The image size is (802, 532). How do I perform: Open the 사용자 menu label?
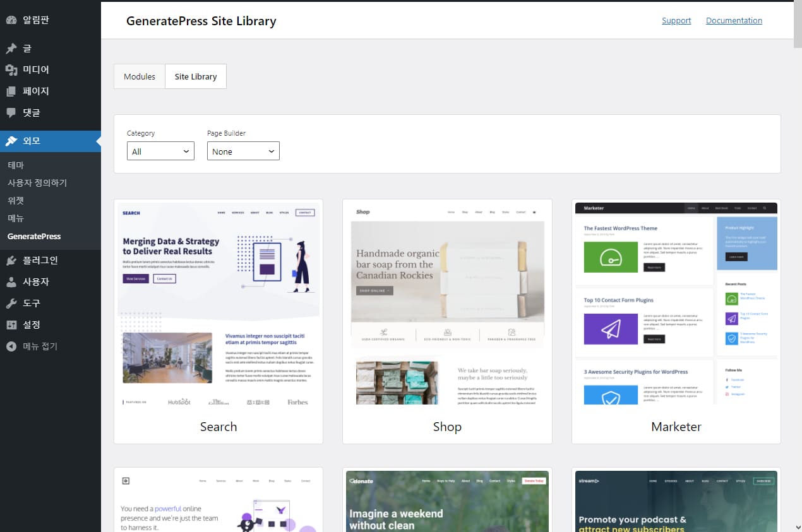pos(36,282)
